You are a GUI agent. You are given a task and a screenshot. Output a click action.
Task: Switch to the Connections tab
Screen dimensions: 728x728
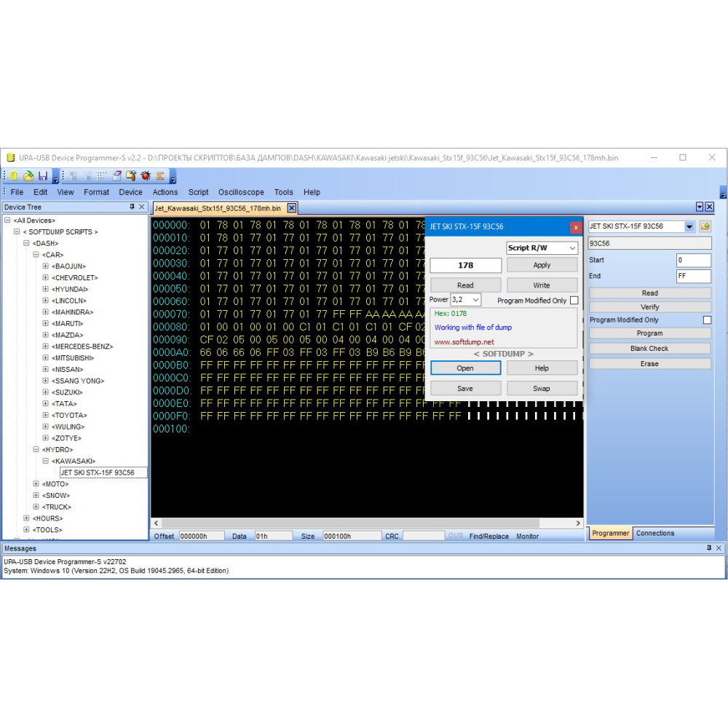pos(654,533)
